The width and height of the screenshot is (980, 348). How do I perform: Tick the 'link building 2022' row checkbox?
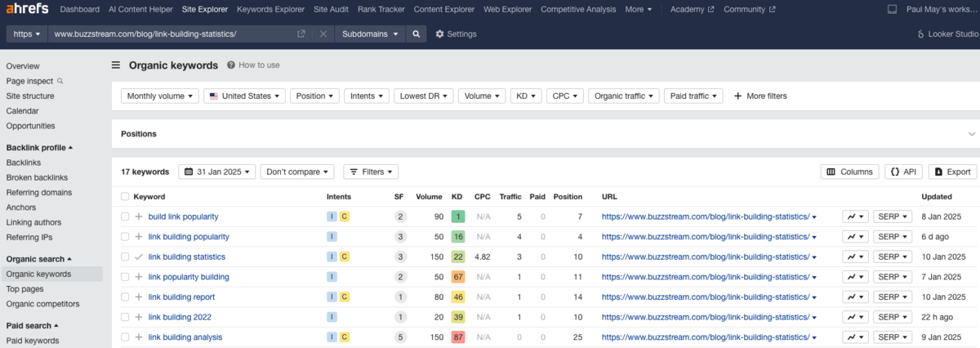(125, 317)
